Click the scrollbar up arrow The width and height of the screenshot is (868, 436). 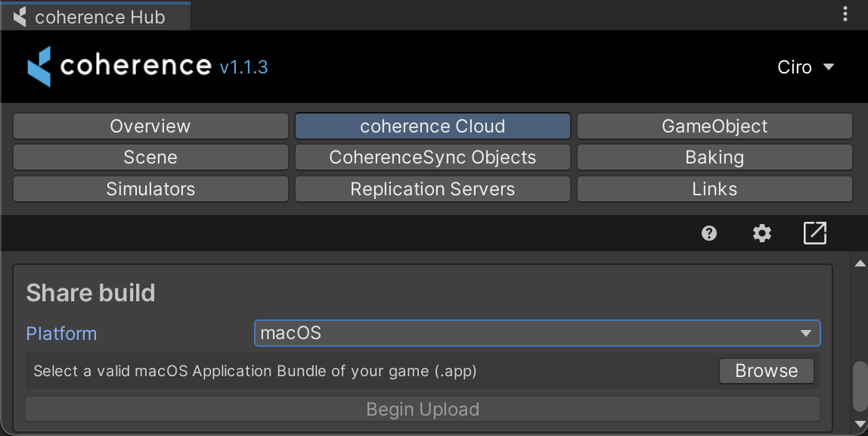click(860, 263)
